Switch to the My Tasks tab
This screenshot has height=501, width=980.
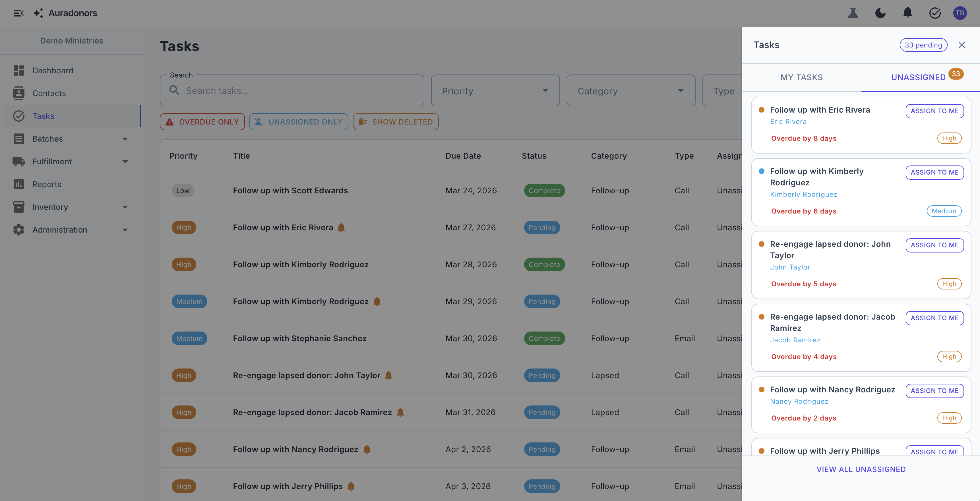(x=801, y=78)
